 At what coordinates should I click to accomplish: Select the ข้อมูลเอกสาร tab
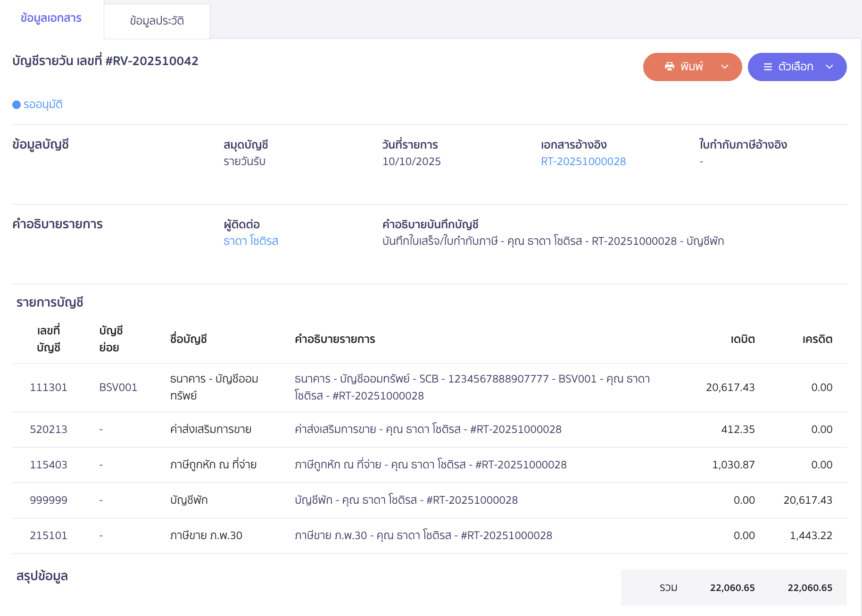click(51, 18)
